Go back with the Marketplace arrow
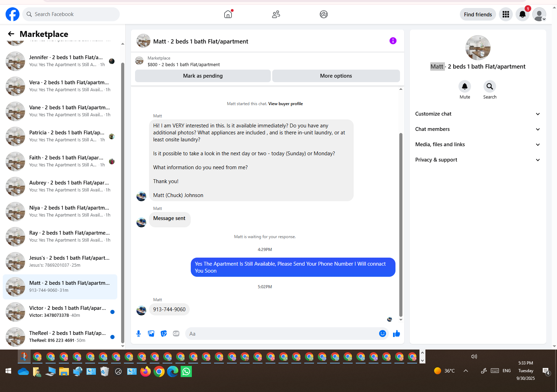Viewport: 557px width, 392px height. pos(11,34)
